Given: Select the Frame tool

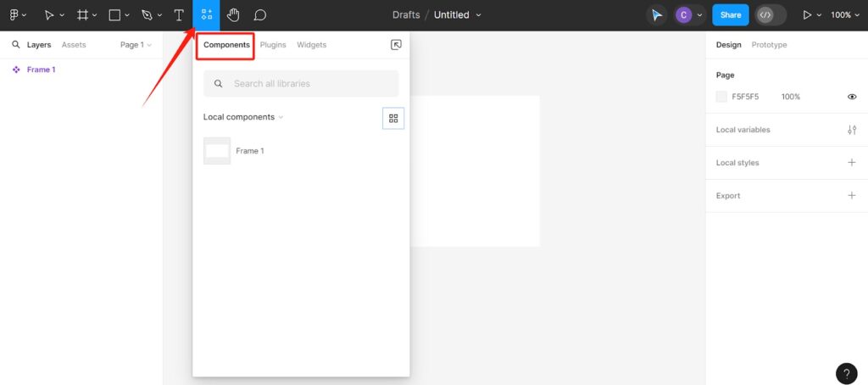Looking at the screenshot, I should pos(82,15).
